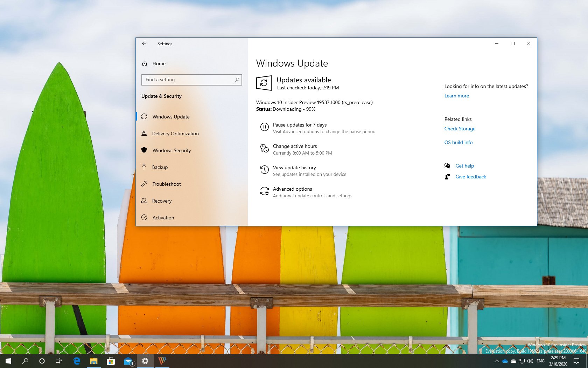The image size is (588, 368).
Task: Click the search magnifier in Find a setting
Action: coord(237,80)
